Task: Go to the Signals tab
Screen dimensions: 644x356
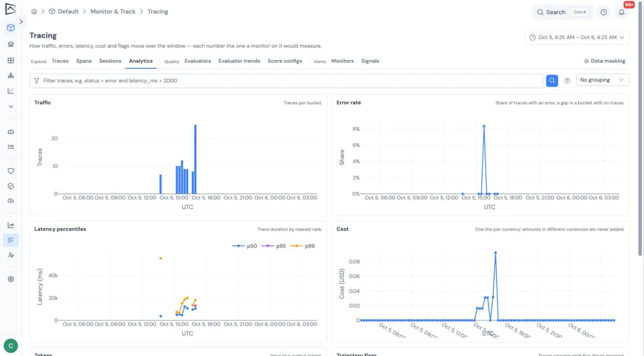Action: [370, 61]
